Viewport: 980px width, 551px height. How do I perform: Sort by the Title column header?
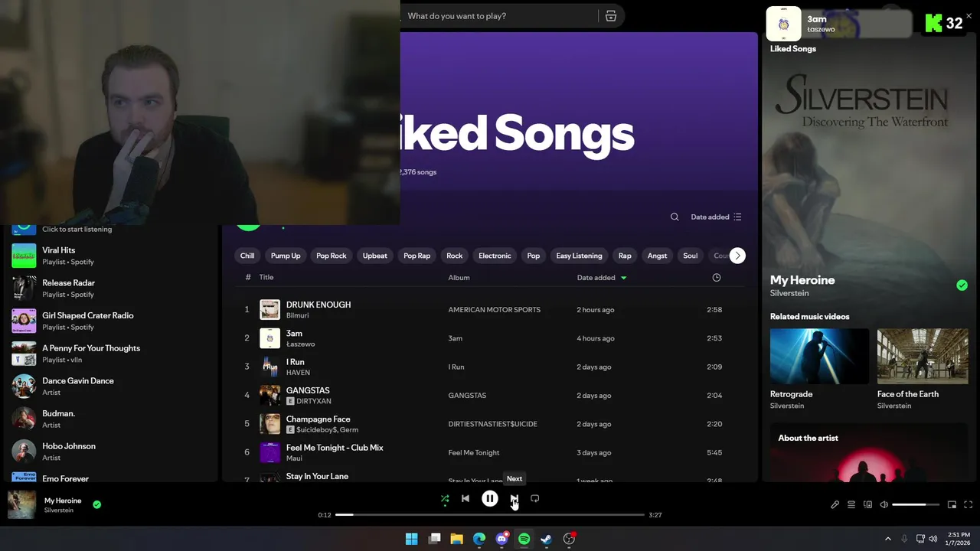(x=266, y=278)
